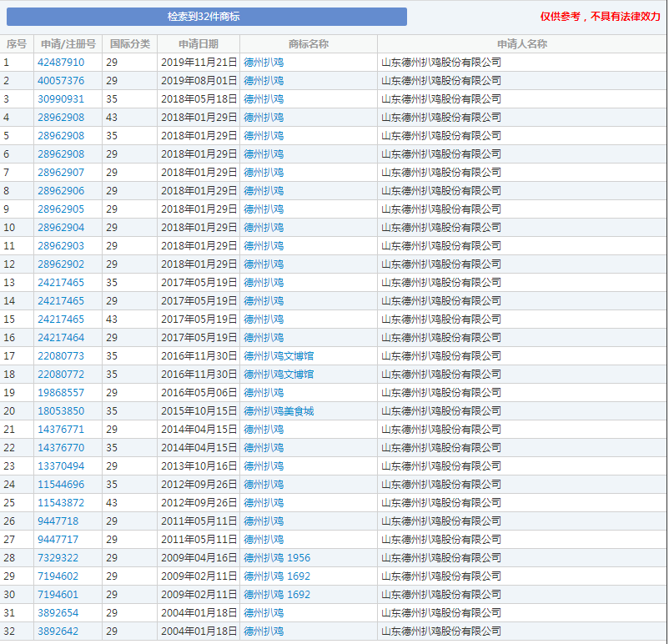Open registration number 7194602
Screen dimensions: 669x644
[x=58, y=576]
